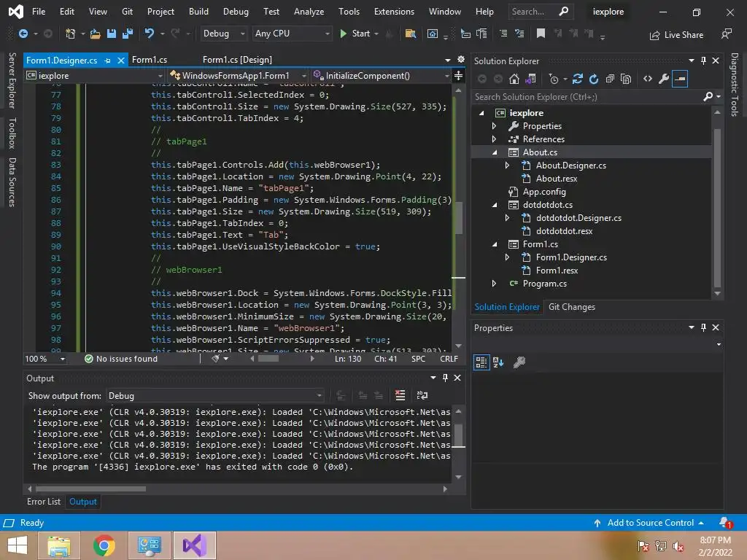Open Properties via wrench icon in Solution Explorer
The height and width of the screenshot is (560, 747).
pos(663,79)
